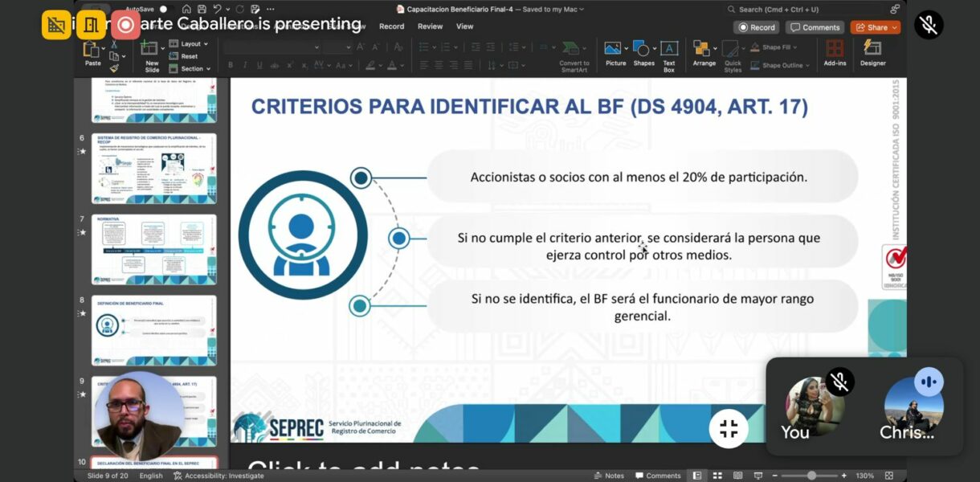Click the Reset slide button
980x482 pixels.
click(x=185, y=56)
